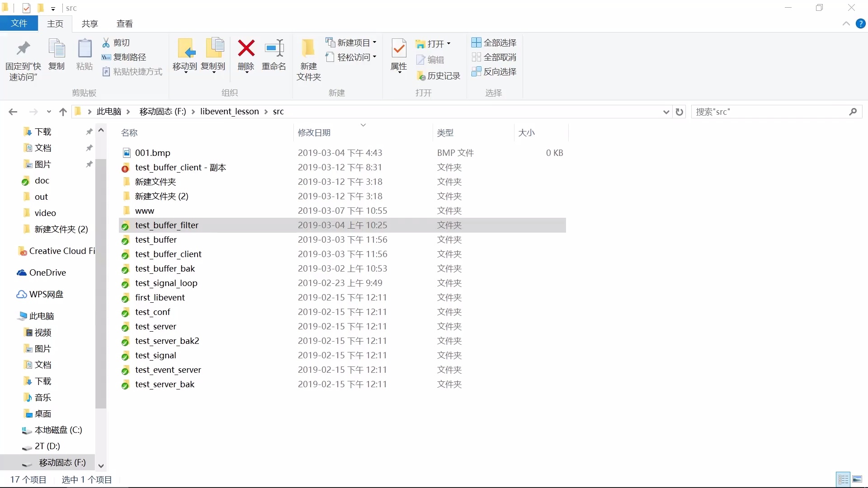The height and width of the screenshot is (488, 868).
Task: Click the Cut (剪切) scissors icon
Action: point(106,42)
